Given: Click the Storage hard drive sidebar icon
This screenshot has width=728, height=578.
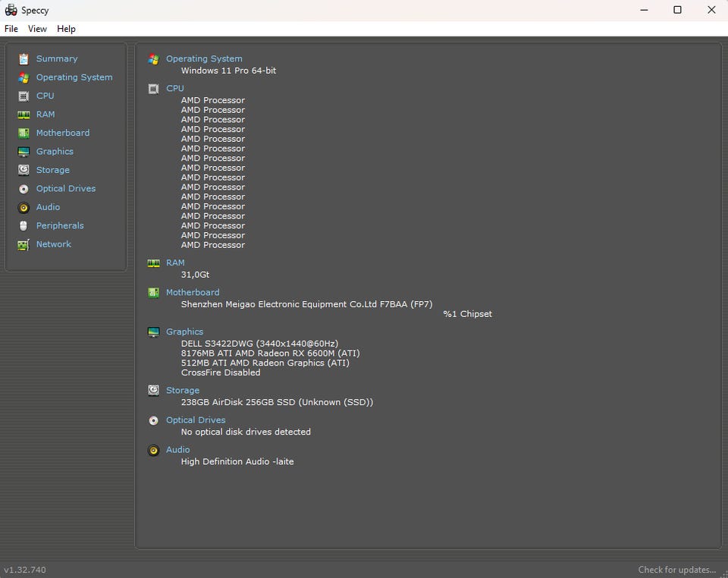Looking at the screenshot, I should (24, 171).
